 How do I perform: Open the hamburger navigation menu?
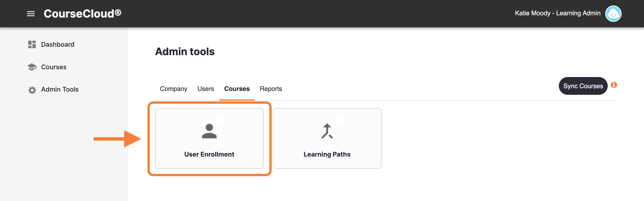click(31, 14)
